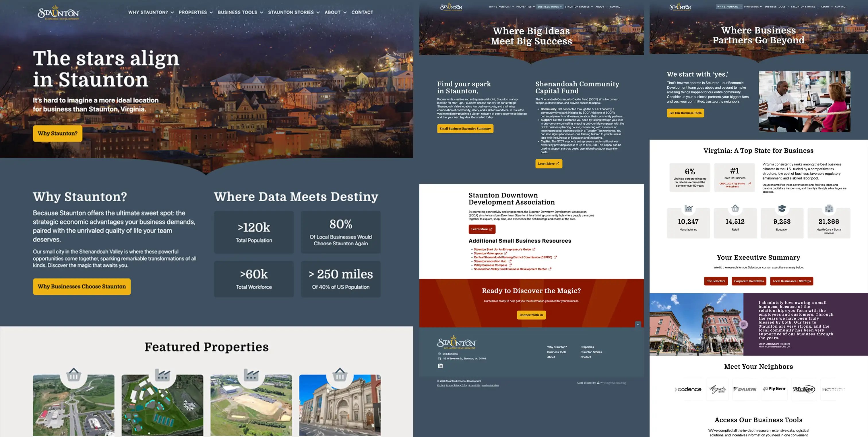Click basket icon on fourth featured property
Viewport: 868px width, 437px height.
pyautogui.click(x=340, y=374)
